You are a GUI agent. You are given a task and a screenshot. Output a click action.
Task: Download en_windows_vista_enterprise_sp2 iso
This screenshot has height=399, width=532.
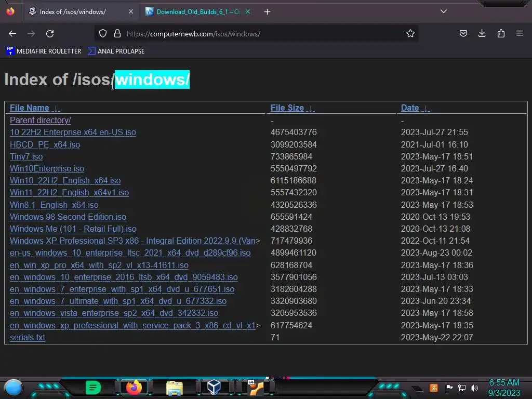coord(114,313)
